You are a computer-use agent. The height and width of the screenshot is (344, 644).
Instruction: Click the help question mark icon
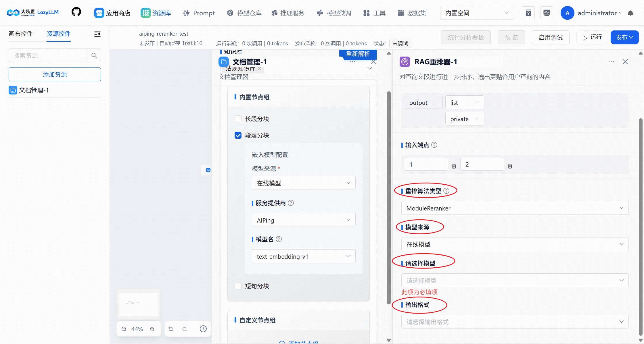[x=528, y=13]
